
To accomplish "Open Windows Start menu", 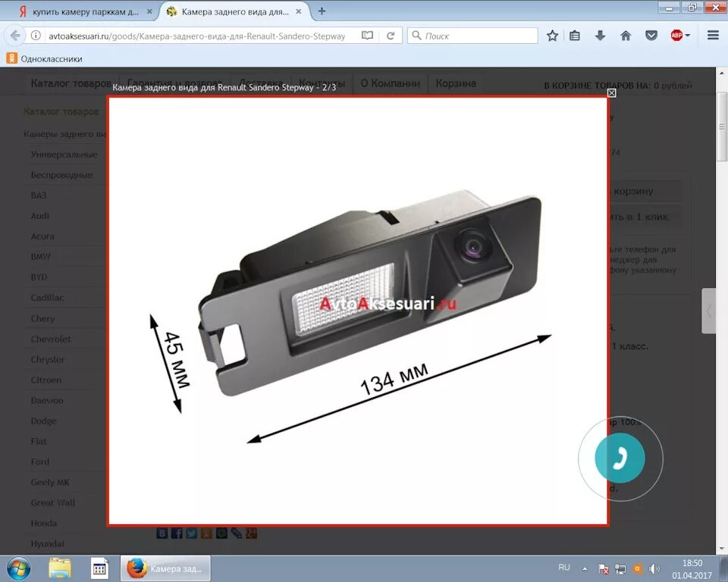I will coord(18,568).
